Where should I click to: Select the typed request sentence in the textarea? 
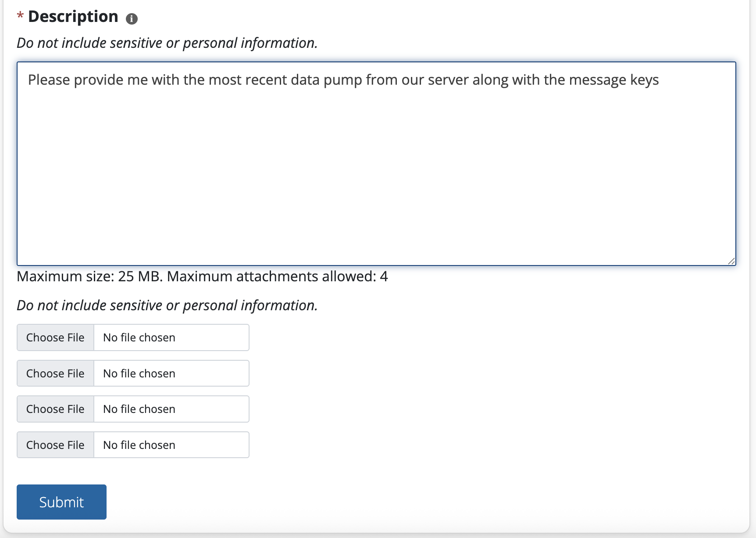[343, 80]
